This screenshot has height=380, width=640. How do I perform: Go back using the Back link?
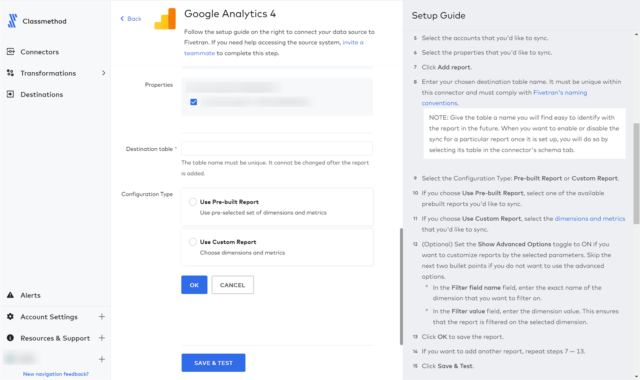click(131, 19)
